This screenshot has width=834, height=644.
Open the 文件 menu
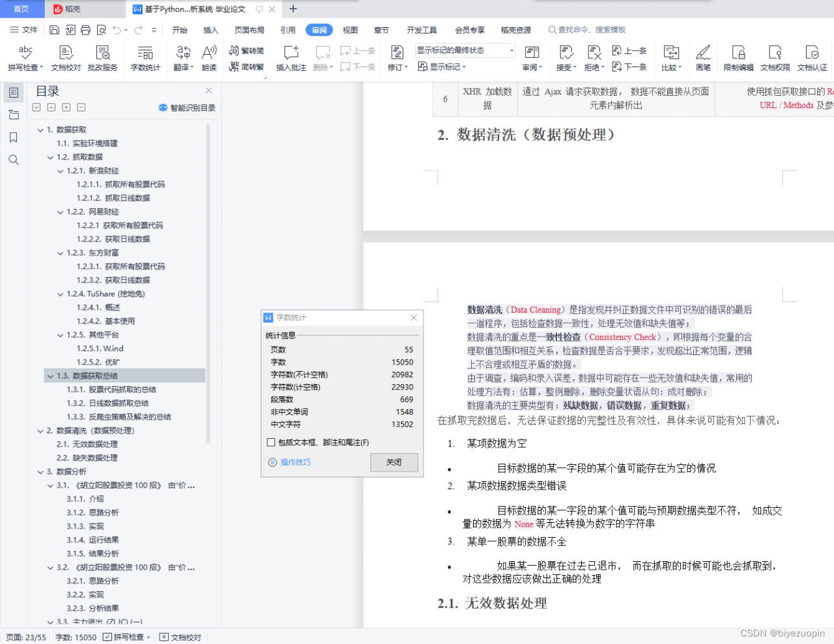tap(27, 29)
